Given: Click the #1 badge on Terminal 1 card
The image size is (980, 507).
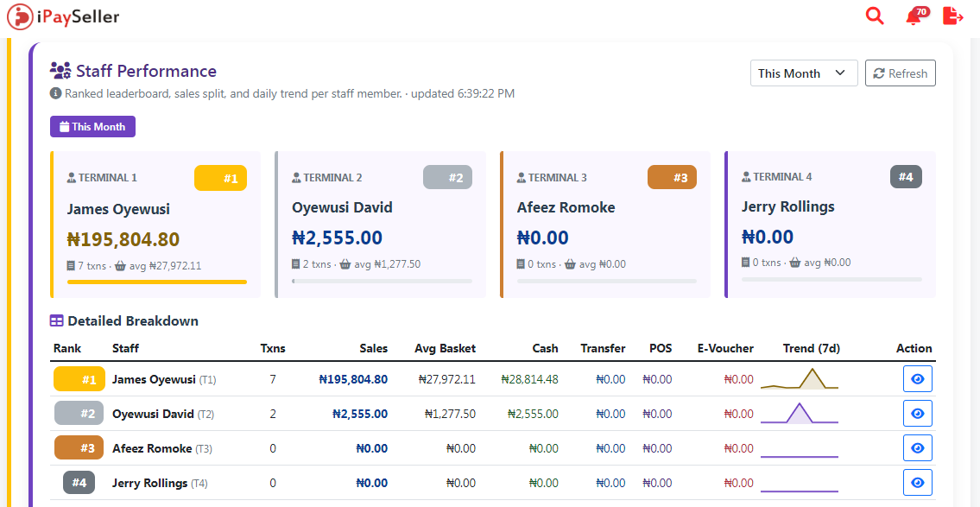Looking at the screenshot, I should 221,178.
